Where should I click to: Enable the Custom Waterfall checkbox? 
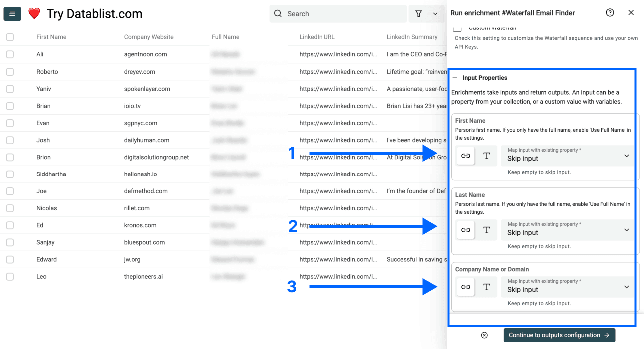(457, 29)
